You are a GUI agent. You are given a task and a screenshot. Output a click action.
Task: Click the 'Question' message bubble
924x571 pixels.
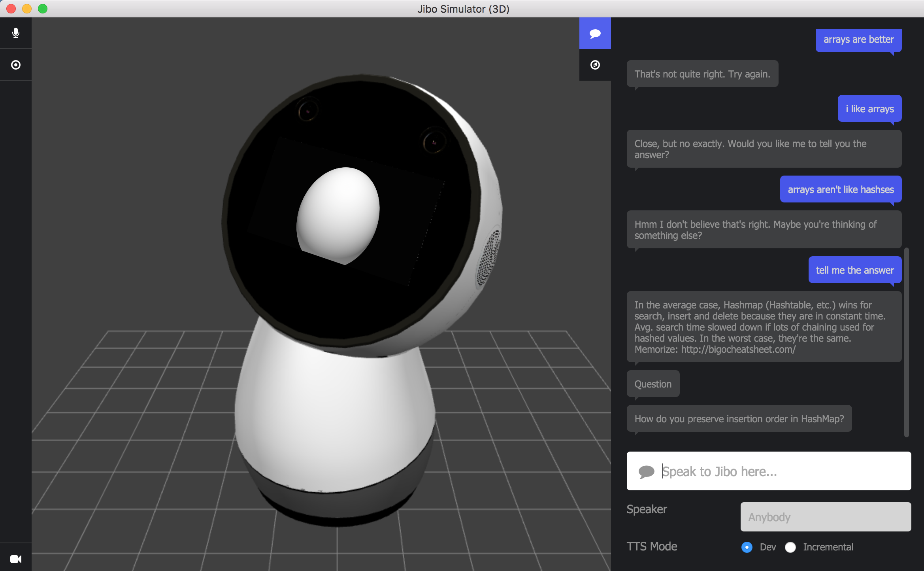pos(653,384)
